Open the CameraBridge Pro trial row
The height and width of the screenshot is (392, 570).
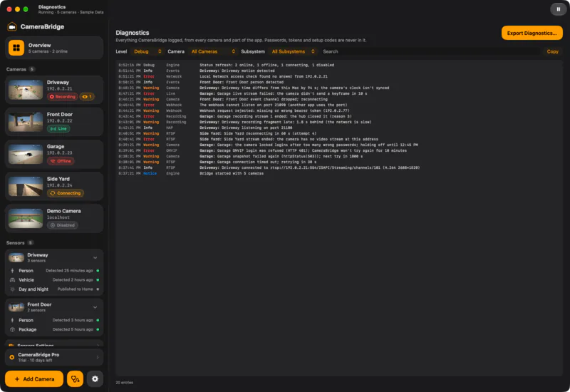tap(54, 358)
